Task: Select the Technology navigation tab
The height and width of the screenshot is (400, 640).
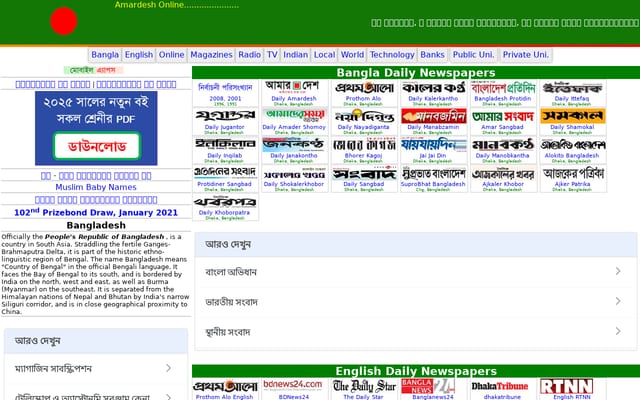Action: pyautogui.click(x=392, y=55)
